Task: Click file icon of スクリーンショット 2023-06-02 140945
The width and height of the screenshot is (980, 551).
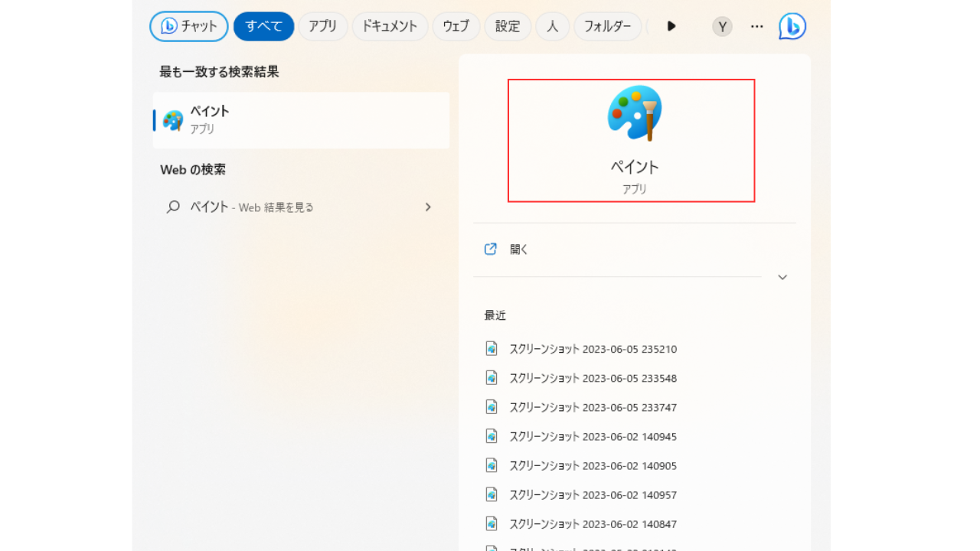Action: click(492, 435)
